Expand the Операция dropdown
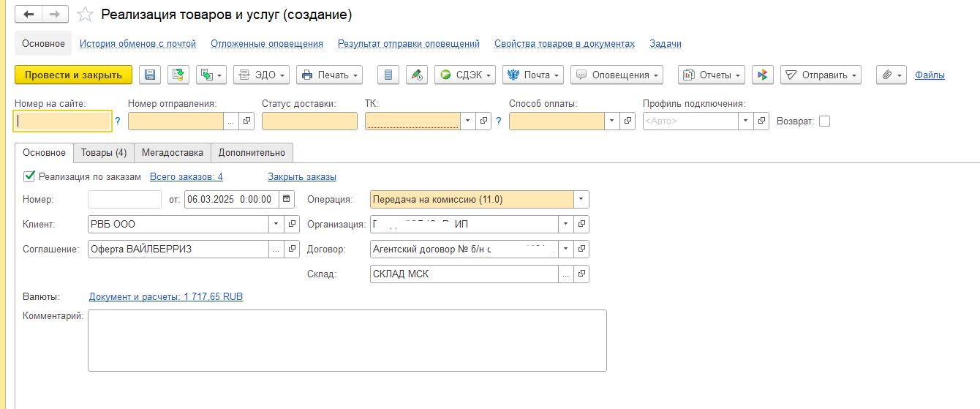 tap(581, 199)
